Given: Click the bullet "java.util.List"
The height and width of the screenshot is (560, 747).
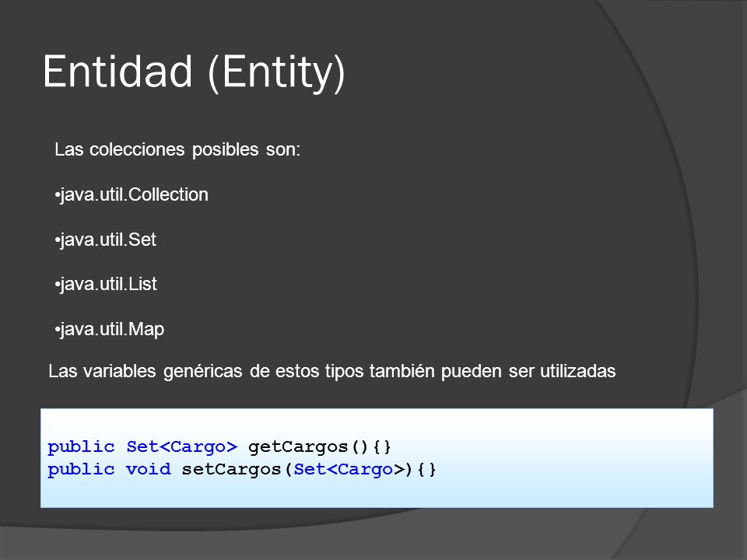Looking at the screenshot, I should coord(106,285).
